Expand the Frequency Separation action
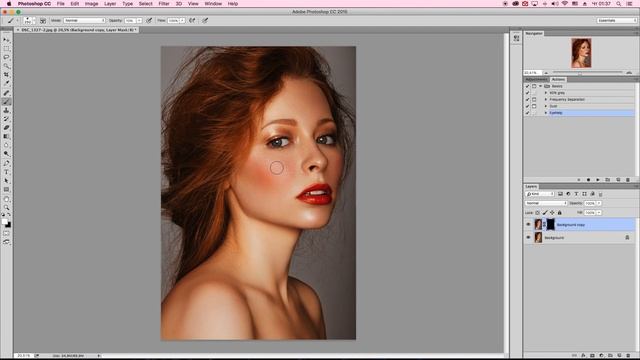This screenshot has width=640, height=360. (546, 100)
